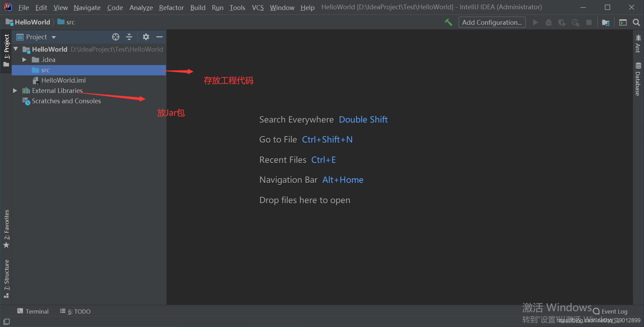Click the Stop square icon
Viewport: 644px width, 327px height.
tap(589, 22)
